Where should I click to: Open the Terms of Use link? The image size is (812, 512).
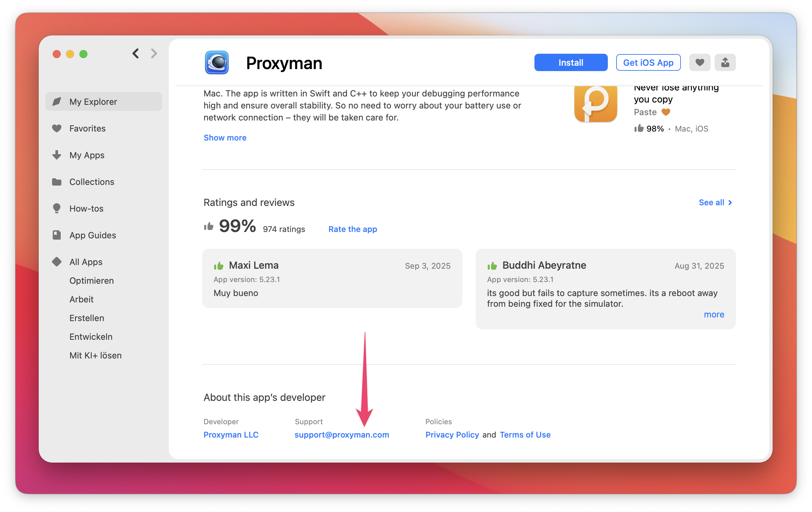coord(525,435)
